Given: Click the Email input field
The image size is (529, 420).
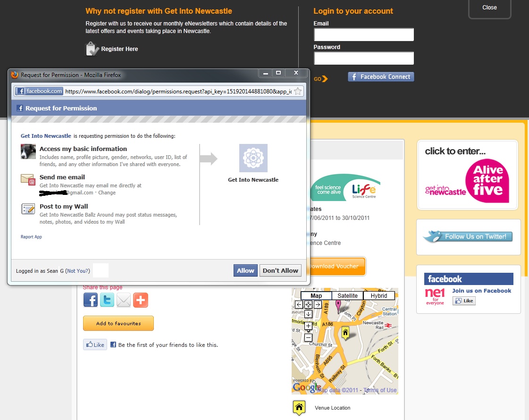Looking at the screenshot, I should click(x=364, y=34).
